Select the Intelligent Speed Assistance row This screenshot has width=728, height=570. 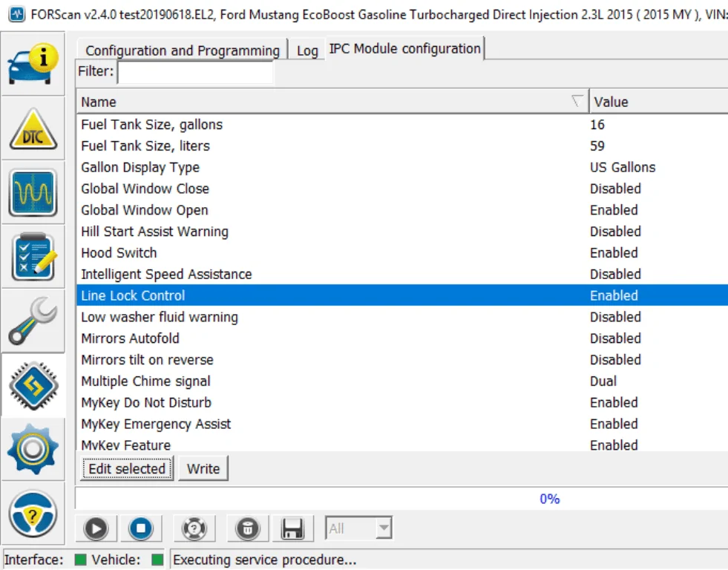(x=402, y=274)
